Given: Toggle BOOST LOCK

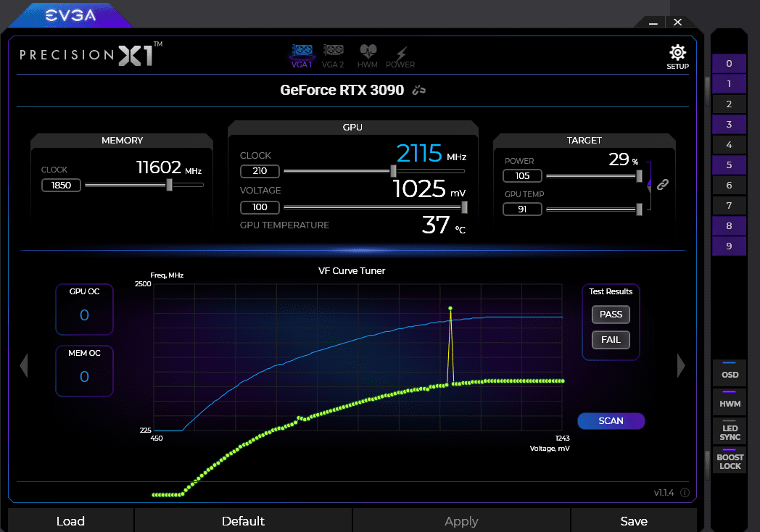Looking at the screenshot, I should pyautogui.click(x=730, y=460).
